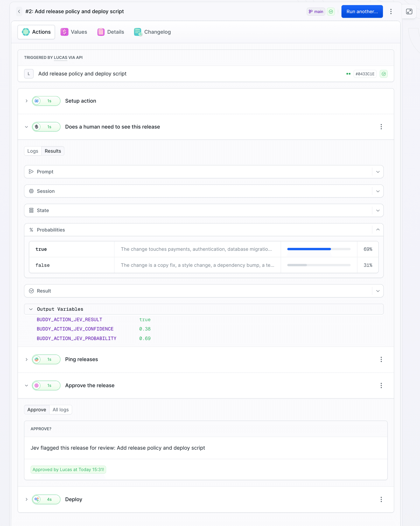
Task: Click the Session chip icon
Action: (31, 191)
